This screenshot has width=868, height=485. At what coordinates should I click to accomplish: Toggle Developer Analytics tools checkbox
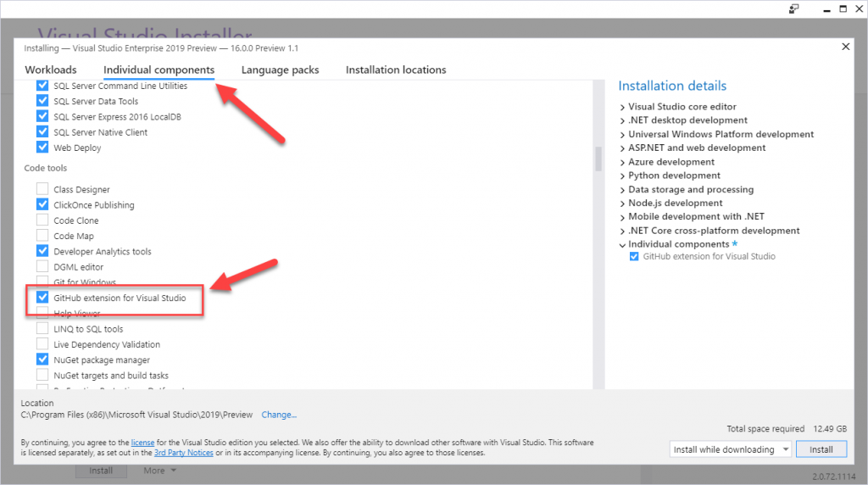[42, 251]
